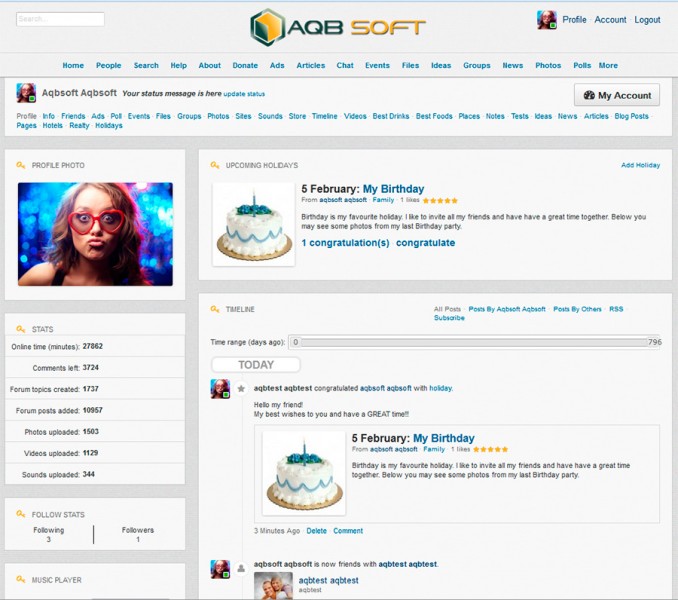Click the person icon on the friends post

(x=241, y=568)
